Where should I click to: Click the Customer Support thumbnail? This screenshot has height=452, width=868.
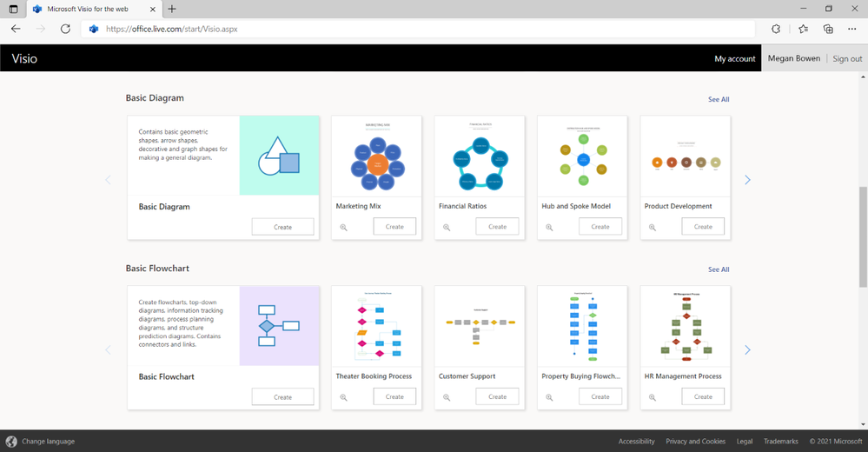(480, 326)
